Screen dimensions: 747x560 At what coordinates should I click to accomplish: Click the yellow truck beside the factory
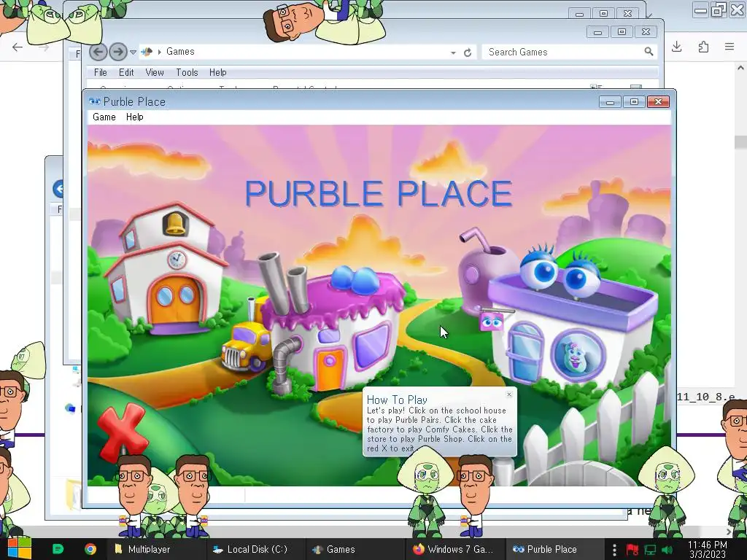(247, 345)
